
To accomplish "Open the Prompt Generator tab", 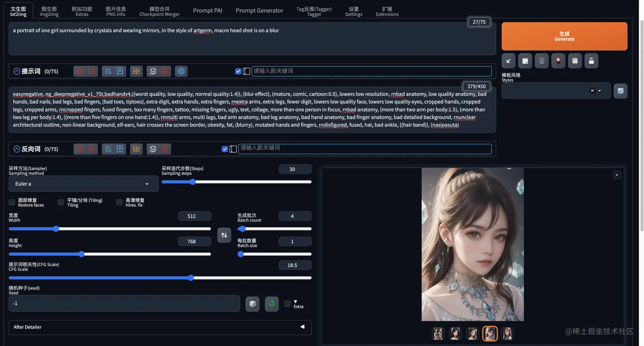I will click(259, 11).
